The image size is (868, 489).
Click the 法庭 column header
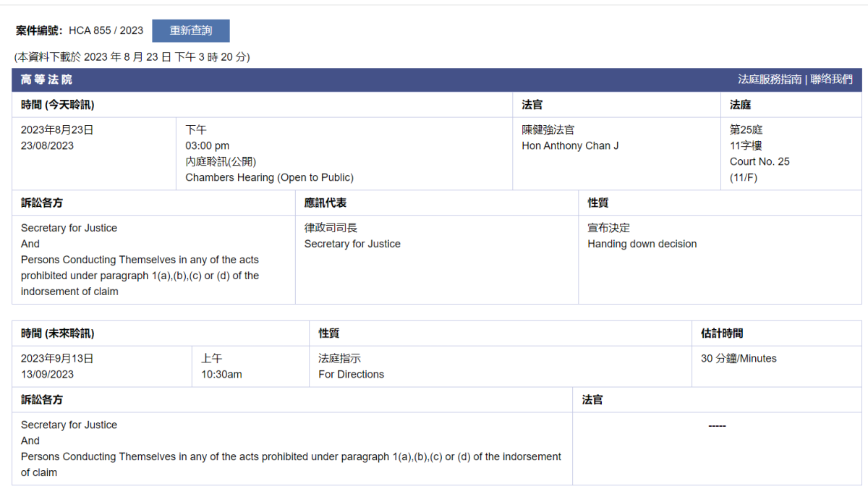[x=740, y=105]
